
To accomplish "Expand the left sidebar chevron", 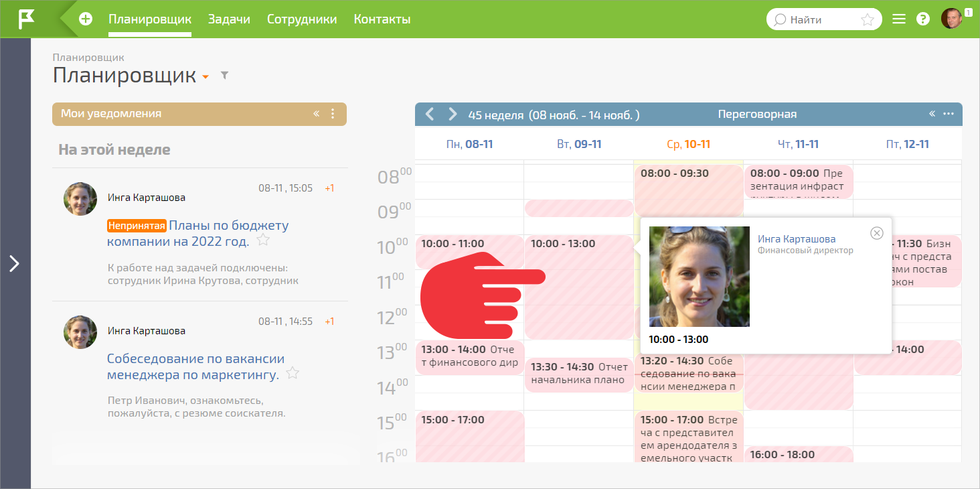I will click(x=15, y=263).
